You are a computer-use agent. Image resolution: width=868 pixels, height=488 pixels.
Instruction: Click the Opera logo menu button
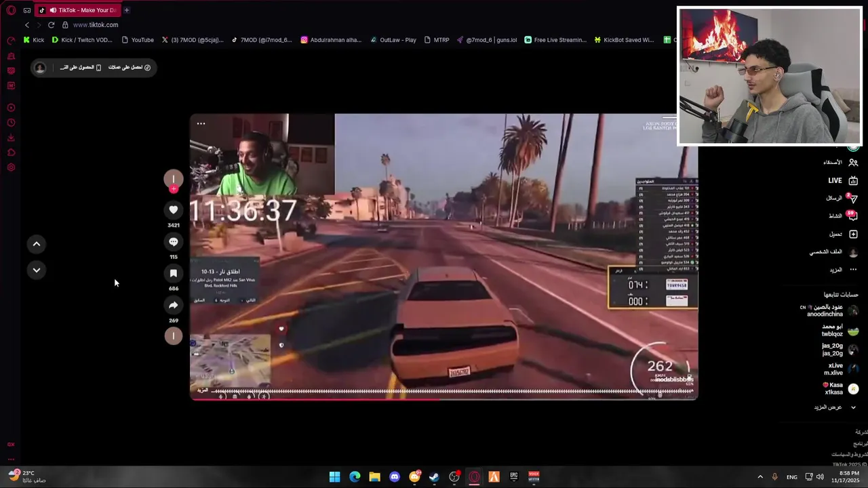pyautogui.click(x=11, y=10)
